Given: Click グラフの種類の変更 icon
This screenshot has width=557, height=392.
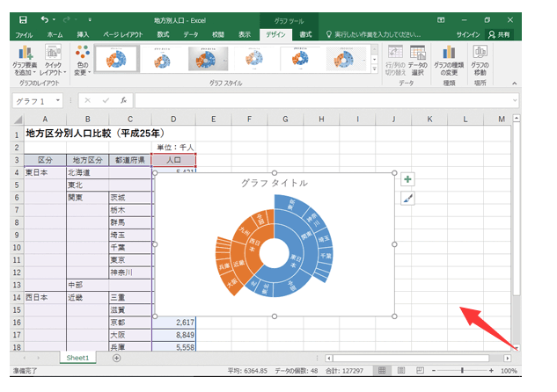Looking at the screenshot, I should [x=449, y=61].
